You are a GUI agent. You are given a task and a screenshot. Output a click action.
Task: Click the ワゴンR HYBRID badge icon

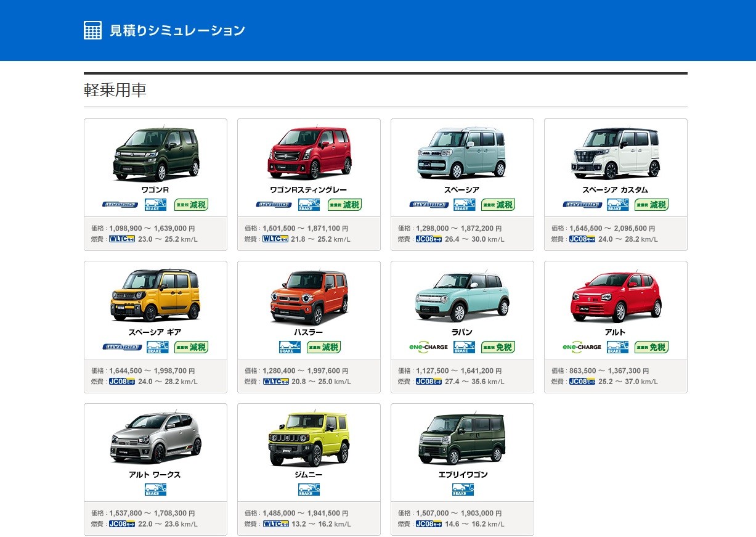coord(120,205)
